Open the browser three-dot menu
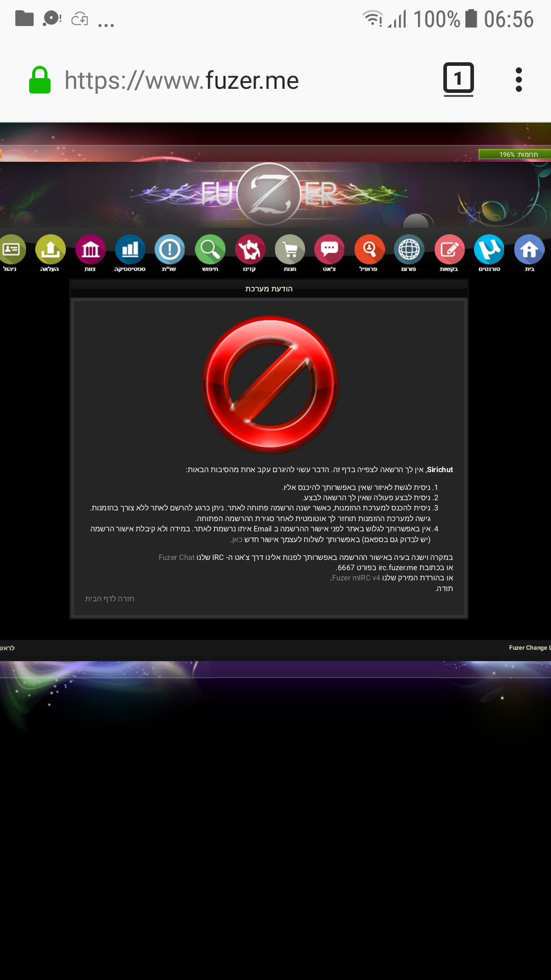Screen dimensions: 551x980 pyautogui.click(x=519, y=80)
